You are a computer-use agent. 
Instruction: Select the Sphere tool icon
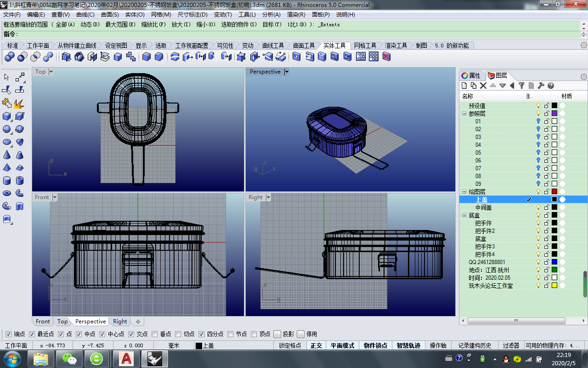pyautogui.click(x=7, y=129)
